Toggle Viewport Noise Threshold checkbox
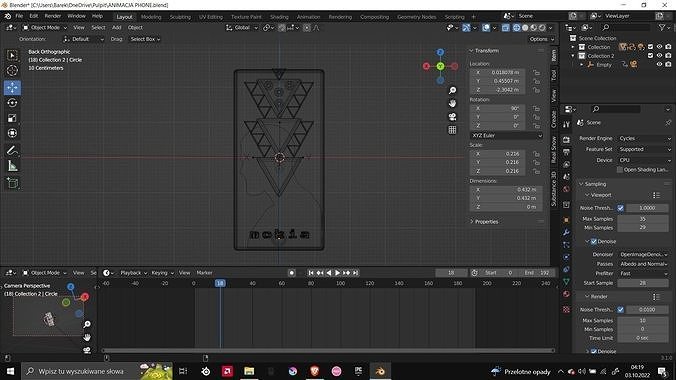Image resolution: width=676 pixels, height=380 pixels. click(x=620, y=208)
